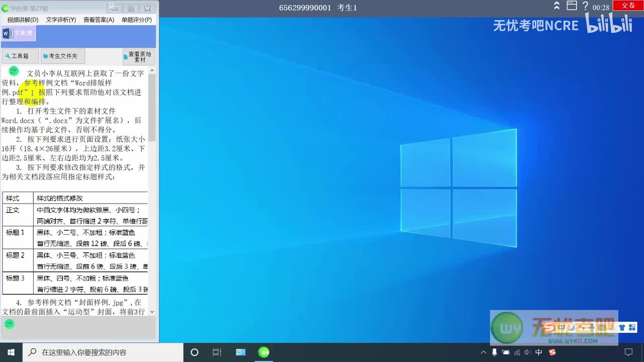
Task: Open the 考生文件夹 folder
Action: [x=63, y=56]
